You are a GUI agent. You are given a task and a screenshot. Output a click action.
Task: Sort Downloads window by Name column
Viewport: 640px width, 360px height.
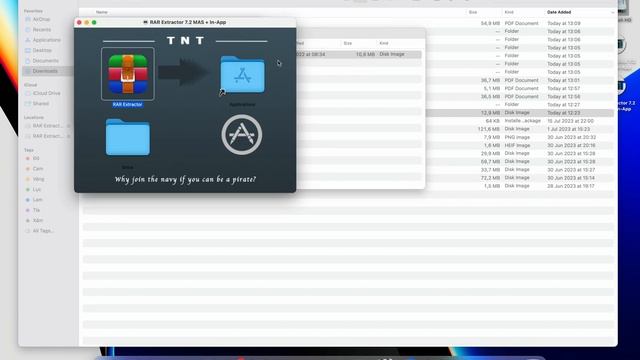coord(102,12)
